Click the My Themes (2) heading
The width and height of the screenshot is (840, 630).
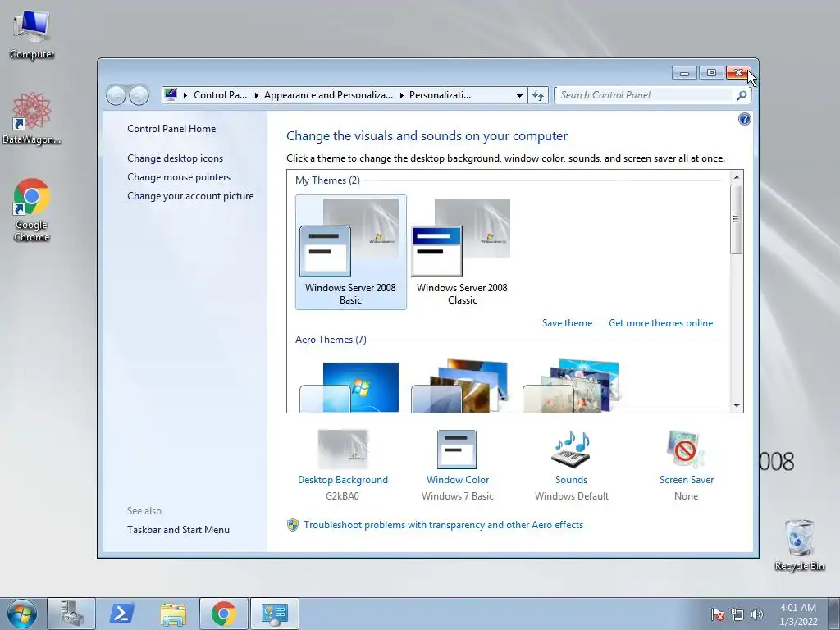tap(327, 180)
